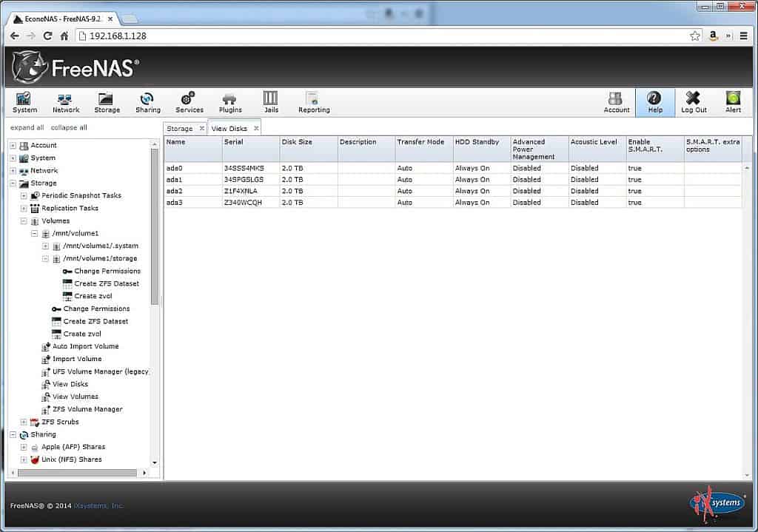
Task: Open the Reporting toolbar icon
Action: [x=314, y=102]
